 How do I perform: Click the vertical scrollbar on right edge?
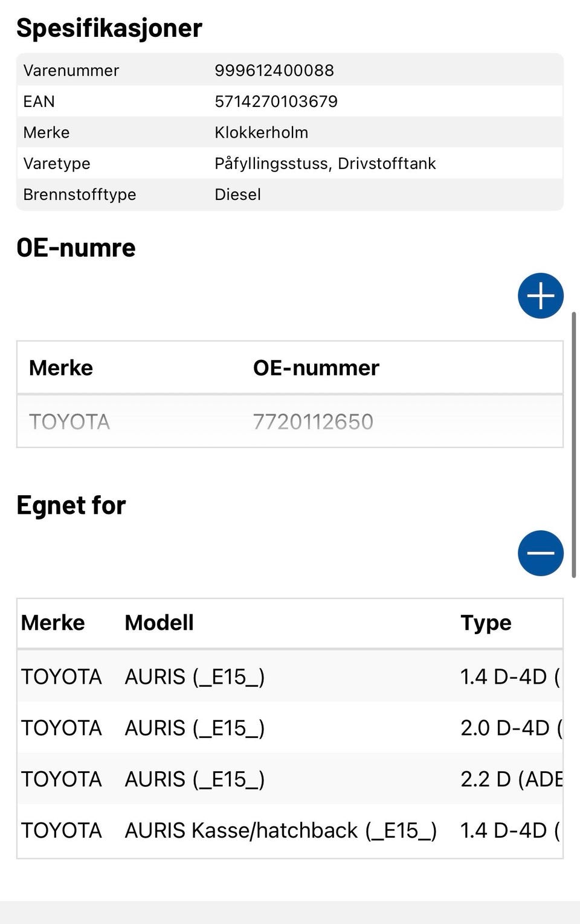click(x=574, y=444)
